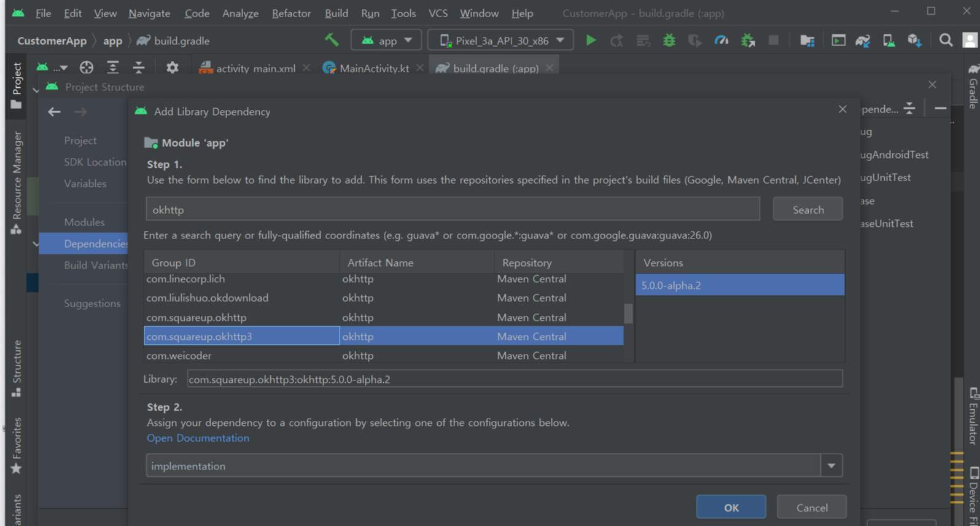Sort by the Group ID column header

coord(241,262)
